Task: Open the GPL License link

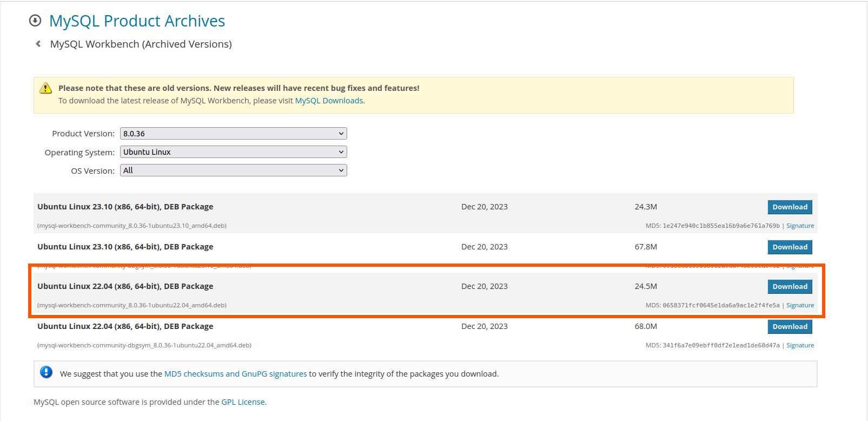Action: point(243,402)
